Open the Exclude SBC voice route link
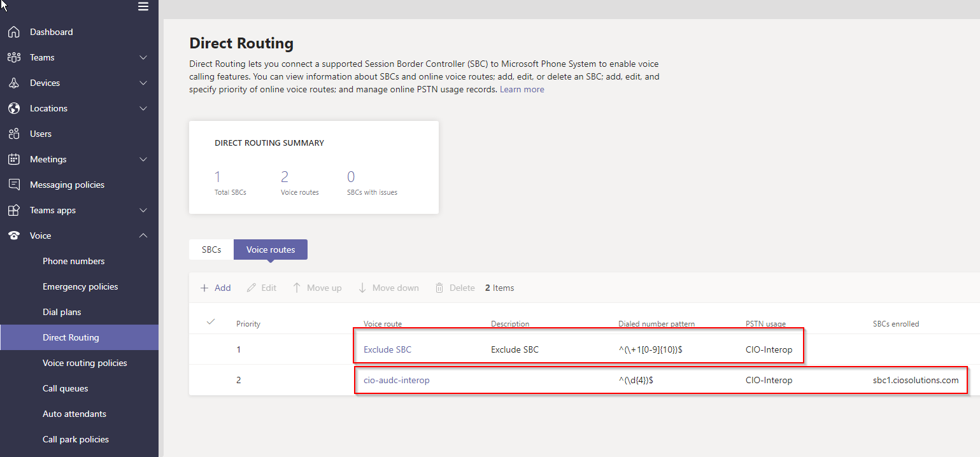Screen dimensions: 980x457 point(387,349)
